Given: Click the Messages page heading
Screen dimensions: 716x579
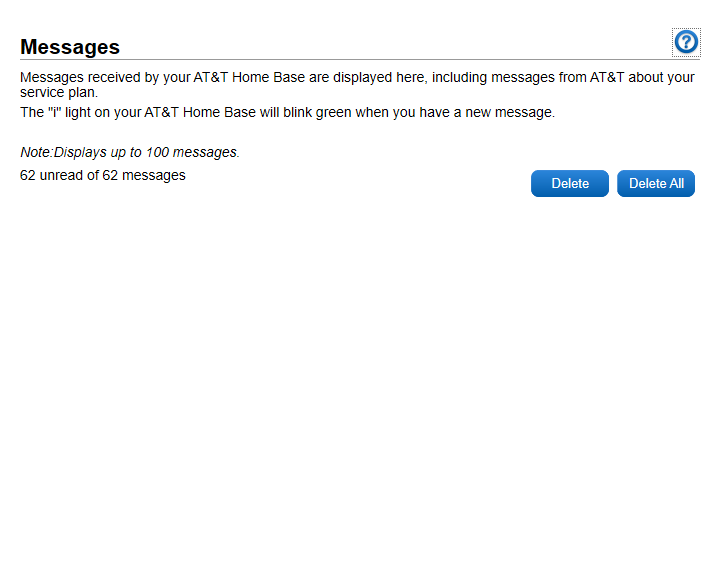Looking at the screenshot, I should (x=70, y=47).
